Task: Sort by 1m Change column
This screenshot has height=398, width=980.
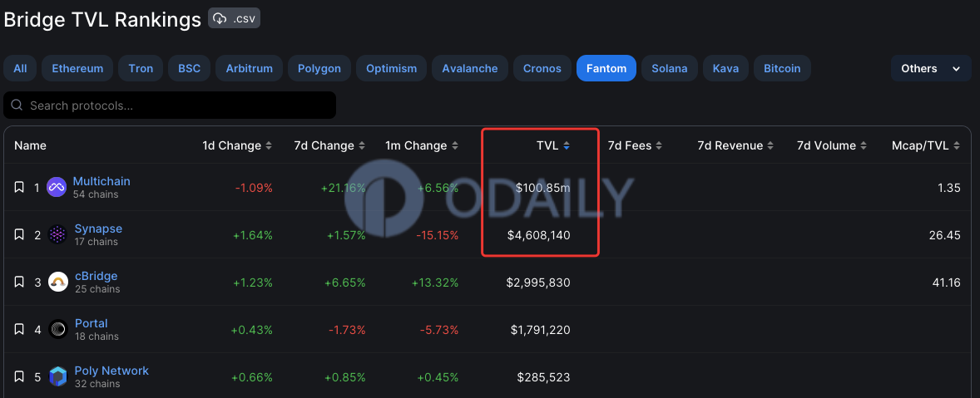Action: click(422, 146)
